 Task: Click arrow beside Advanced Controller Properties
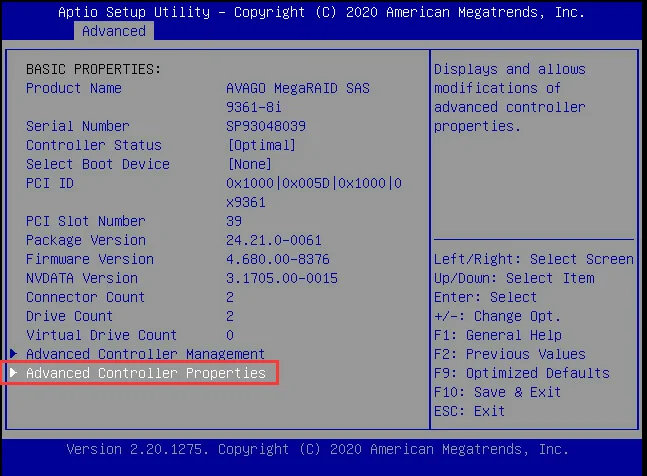point(14,372)
